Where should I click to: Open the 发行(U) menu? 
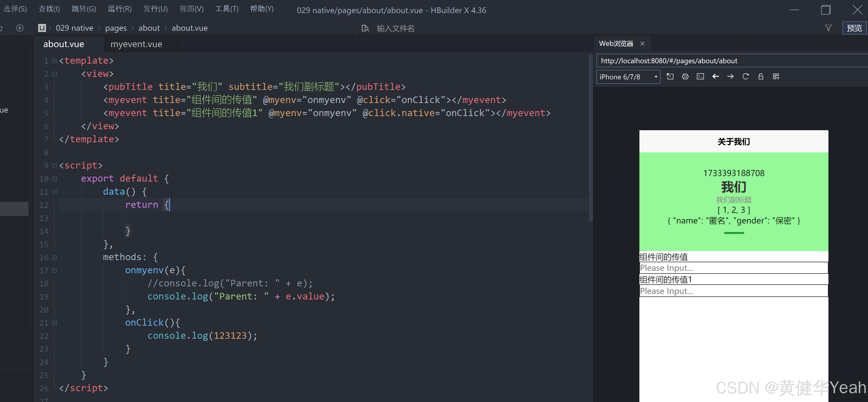coord(155,9)
